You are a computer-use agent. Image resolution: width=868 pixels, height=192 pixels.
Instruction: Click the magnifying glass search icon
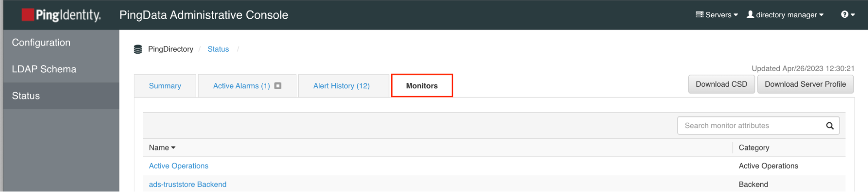[x=829, y=126]
